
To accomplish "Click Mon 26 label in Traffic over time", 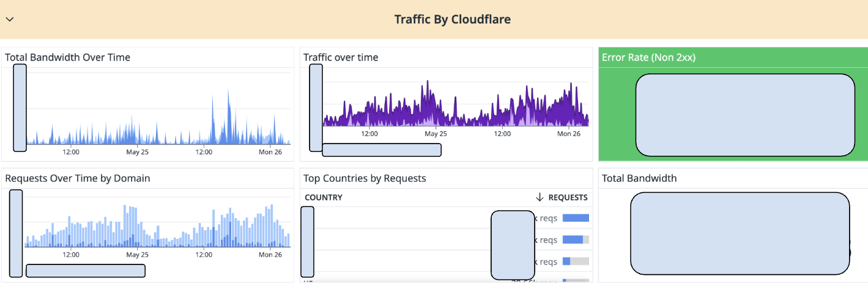I will click(x=568, y=134).
